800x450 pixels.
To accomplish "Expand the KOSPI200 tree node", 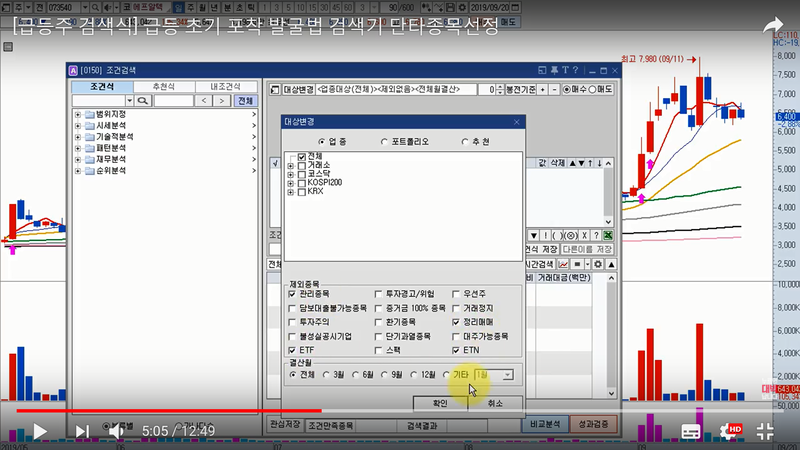I will point(291,184).
